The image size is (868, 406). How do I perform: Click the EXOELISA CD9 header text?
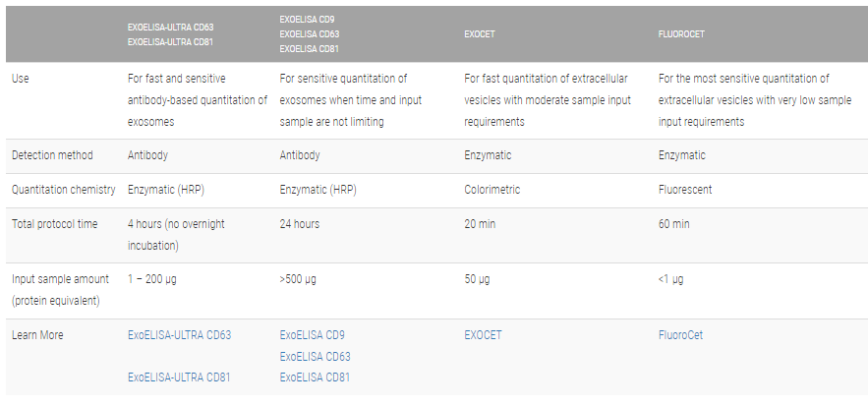[305, 19]
